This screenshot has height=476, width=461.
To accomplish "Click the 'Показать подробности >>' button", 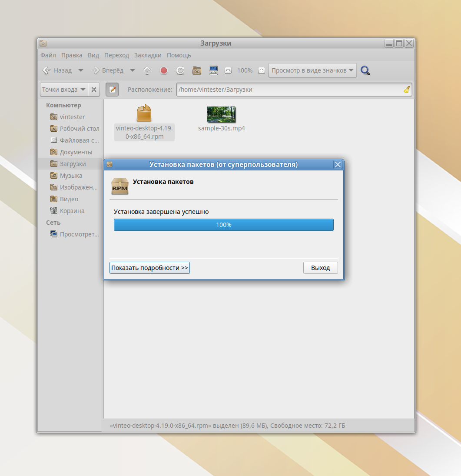I will (149, 268).
